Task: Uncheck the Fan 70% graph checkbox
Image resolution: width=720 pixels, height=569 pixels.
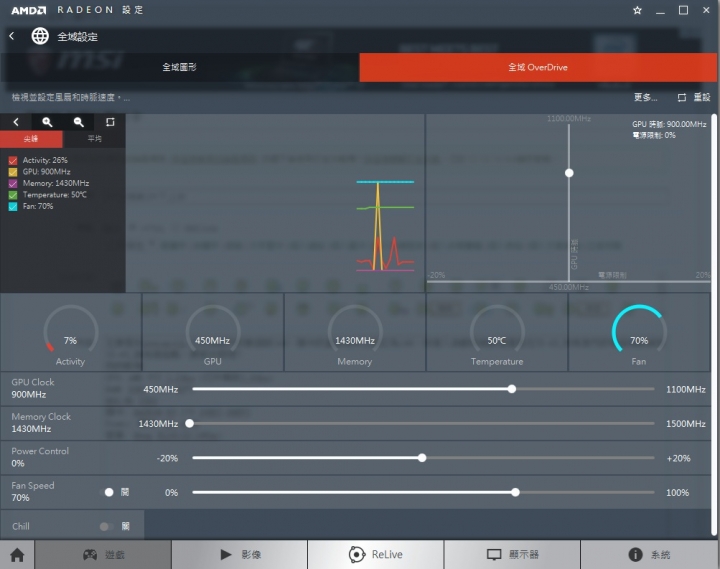Action: (x=13, y=206)
